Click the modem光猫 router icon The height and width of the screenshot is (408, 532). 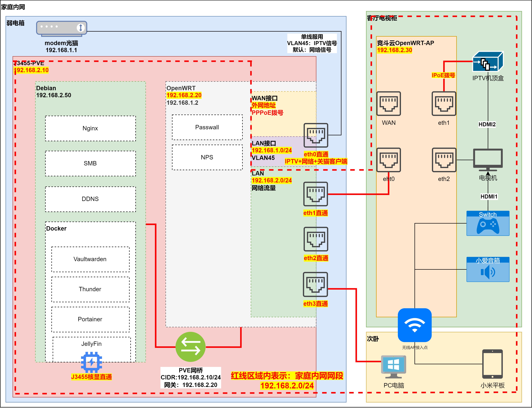pos(62,28)
